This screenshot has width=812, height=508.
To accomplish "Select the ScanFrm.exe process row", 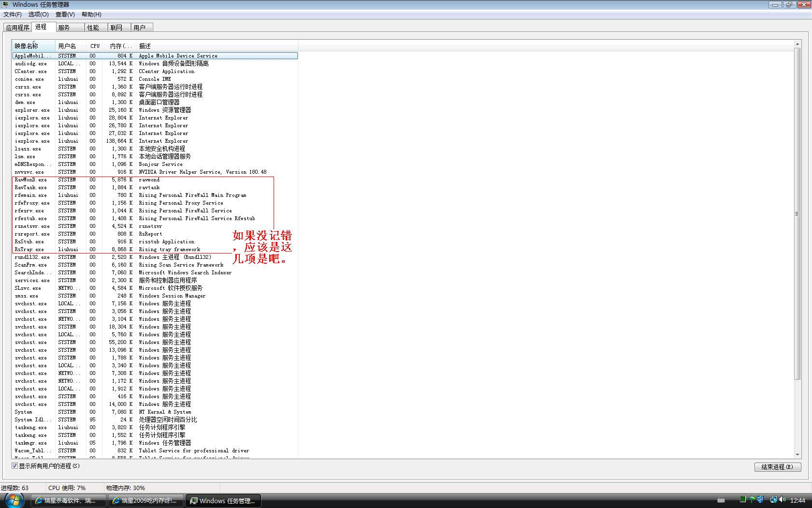I will click(x=155, y=265).
